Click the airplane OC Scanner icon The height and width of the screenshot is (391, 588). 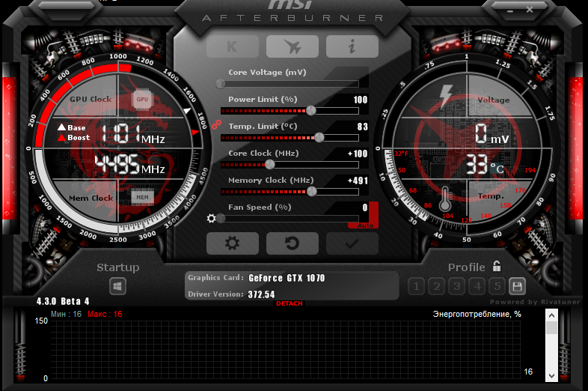tap(293, 46)
